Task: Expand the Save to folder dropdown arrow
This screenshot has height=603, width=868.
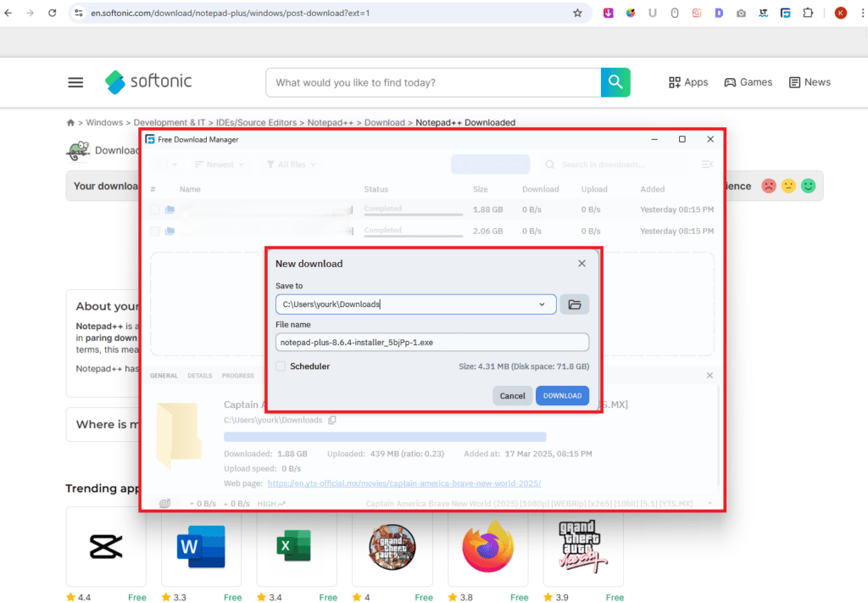Action: click(542, 304)
